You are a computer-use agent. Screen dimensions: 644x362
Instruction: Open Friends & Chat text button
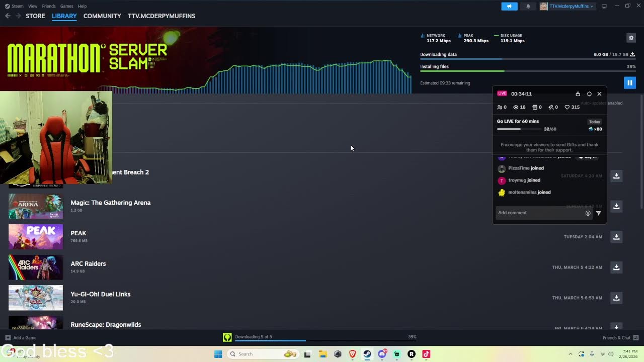[616, 338]
